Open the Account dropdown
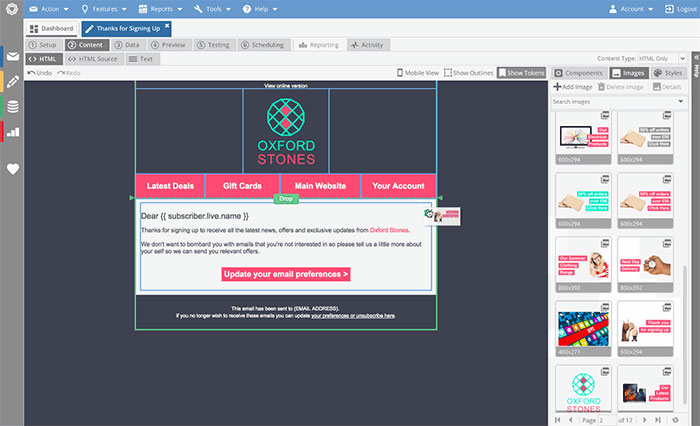The width and height of the screenshot is (700, 426). (631, 8)
